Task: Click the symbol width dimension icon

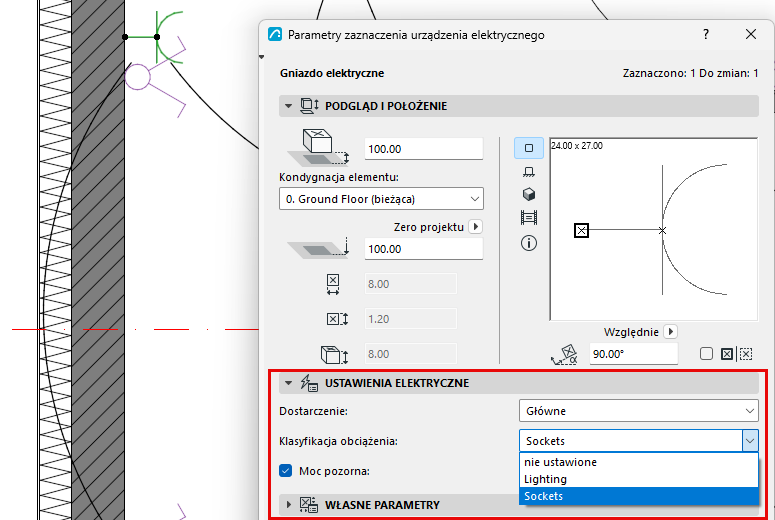Action: pos(333,285)
